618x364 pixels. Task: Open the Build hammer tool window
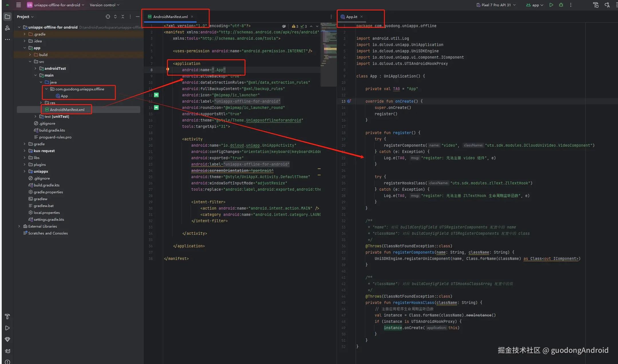[x=7, y=317]
